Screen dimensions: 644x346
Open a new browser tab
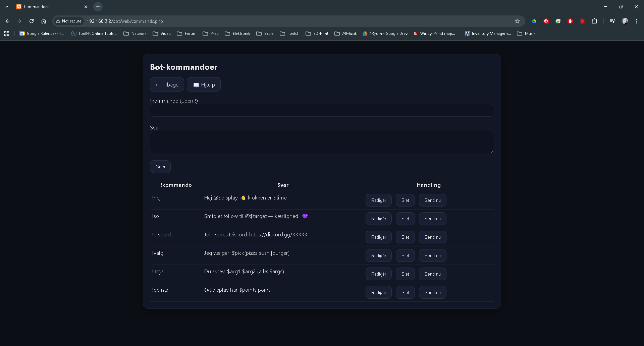click(98, 7)
